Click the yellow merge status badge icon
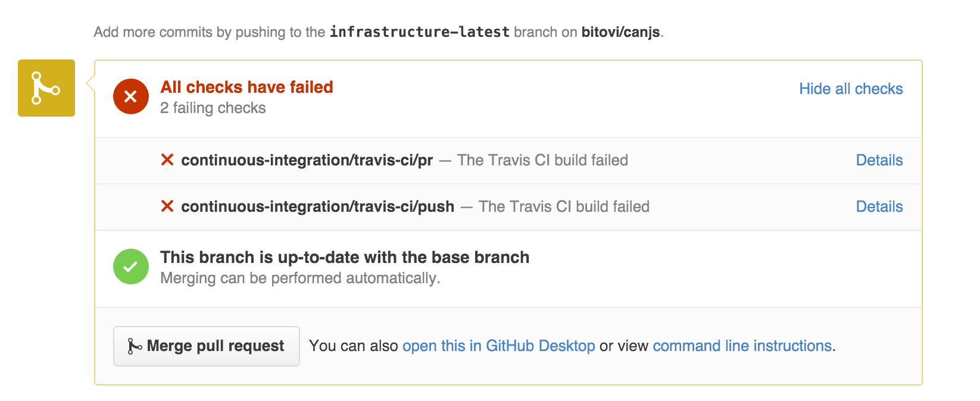This screenshot has height=401, width=980. pos(46,88)
